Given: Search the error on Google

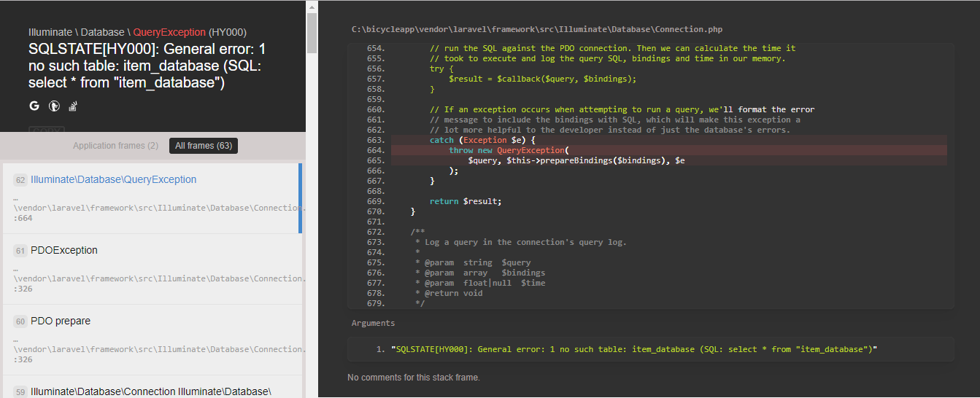Looking at the screenshot, I should (x=34, y=106).
